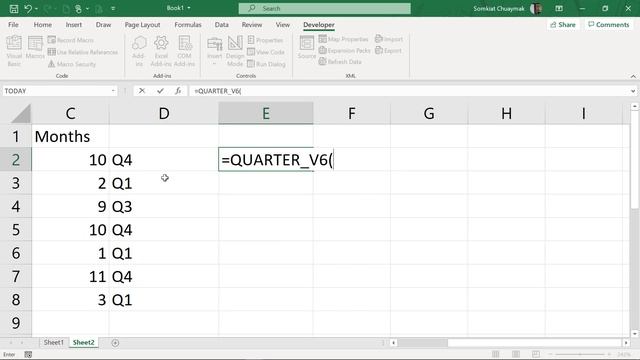The image size is (640, 360).
Task: Switch to the Draw tab
Action: click(x=103, y=25)
